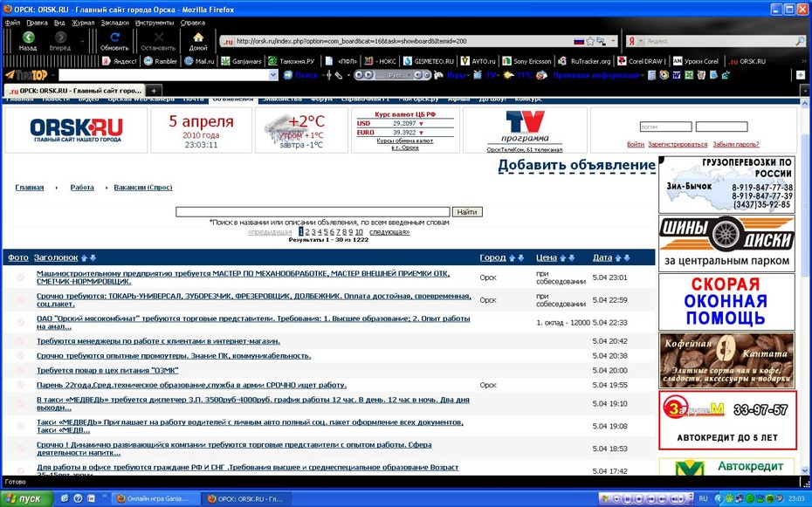
Task: Open the back-history dropdown arrow
Action: 82,41
